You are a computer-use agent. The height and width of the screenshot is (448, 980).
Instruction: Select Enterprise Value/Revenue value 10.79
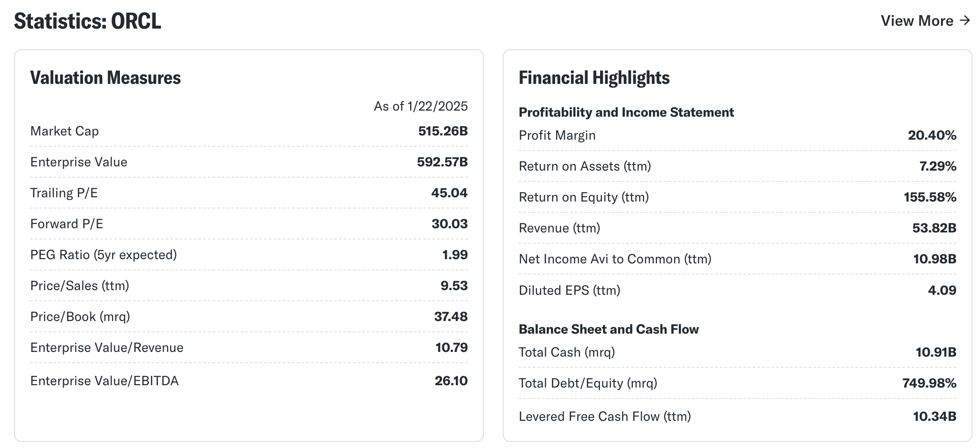pyautogui.click(x=452, y=348)
